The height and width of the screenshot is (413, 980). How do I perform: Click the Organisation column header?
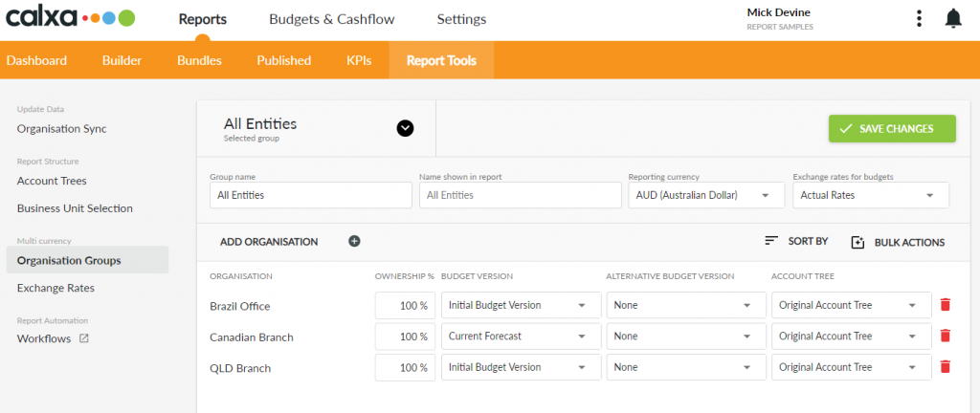click(241, 276)
